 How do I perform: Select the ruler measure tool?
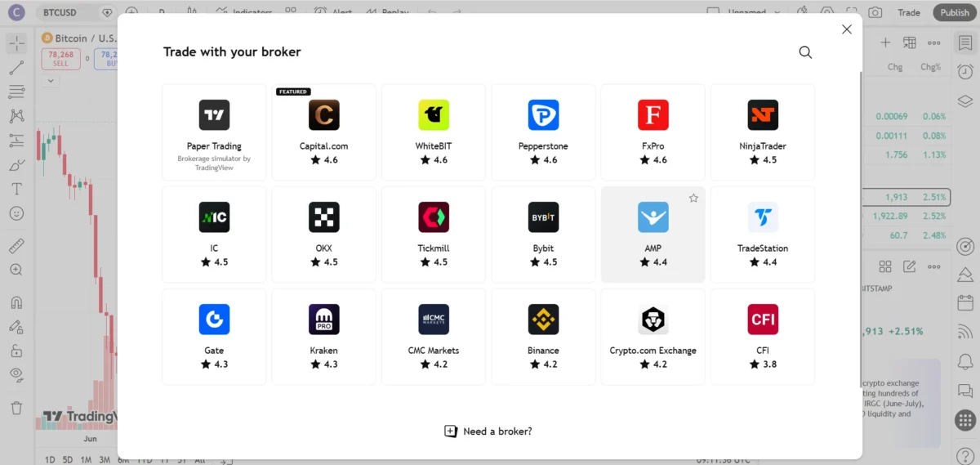coord(16,245)
